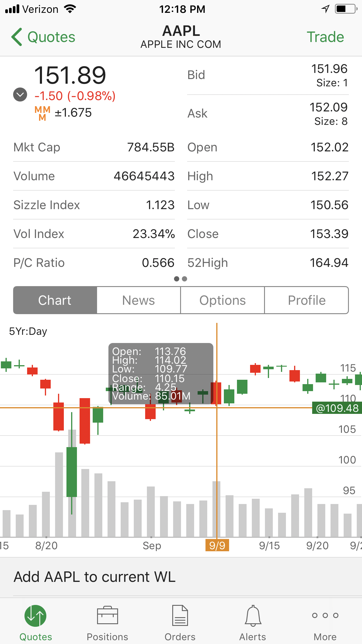Open the Profile tab
The width and height of the screenshot is (362, 644).
pyautogui.click(x=307, y=300)
